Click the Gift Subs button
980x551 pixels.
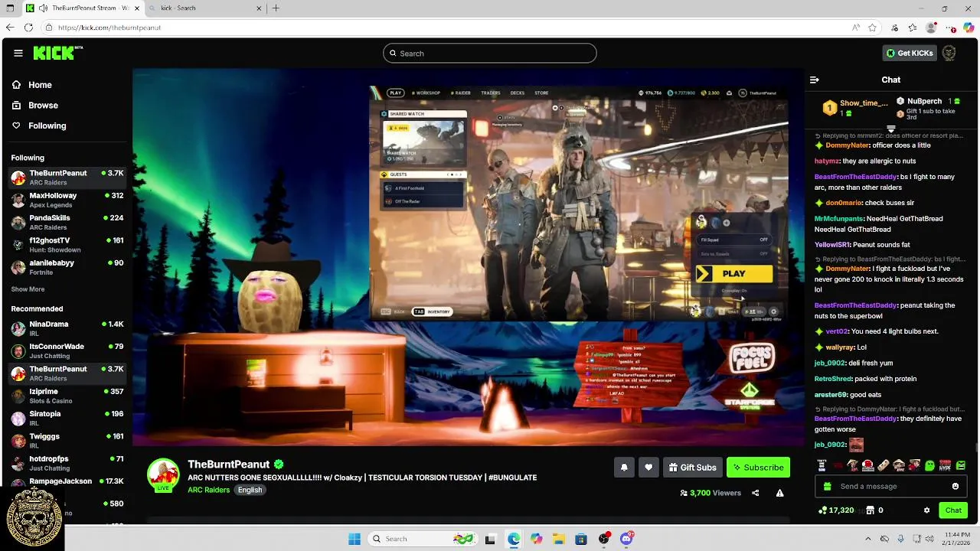tap(692, 468)
